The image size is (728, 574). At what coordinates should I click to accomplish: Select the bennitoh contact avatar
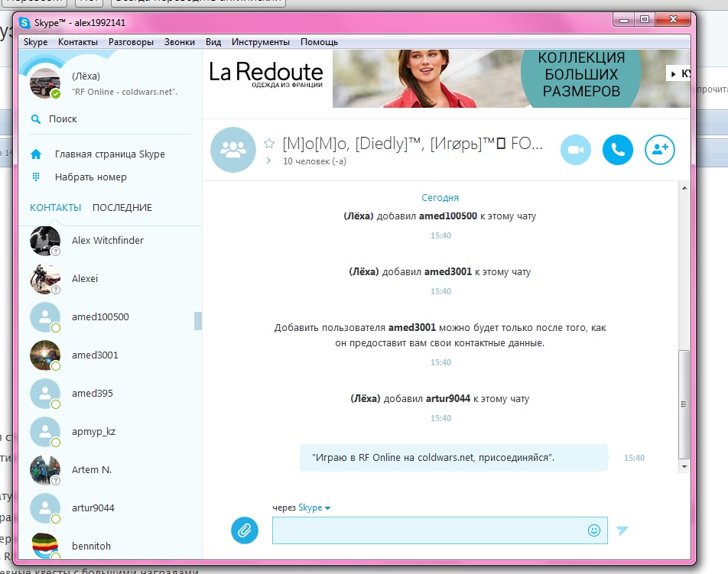coord(45,545)
